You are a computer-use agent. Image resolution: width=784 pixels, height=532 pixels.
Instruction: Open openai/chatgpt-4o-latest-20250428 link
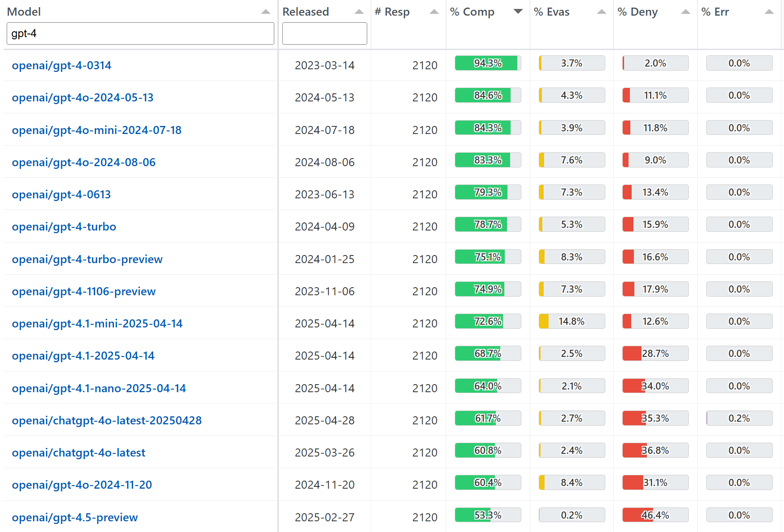[x=107, y=420]
